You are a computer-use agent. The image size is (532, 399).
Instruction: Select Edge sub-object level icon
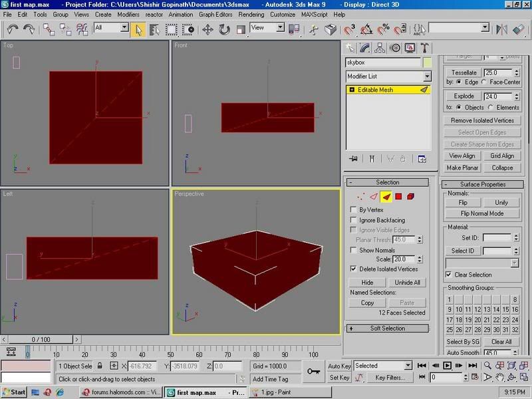click(374, 196)
